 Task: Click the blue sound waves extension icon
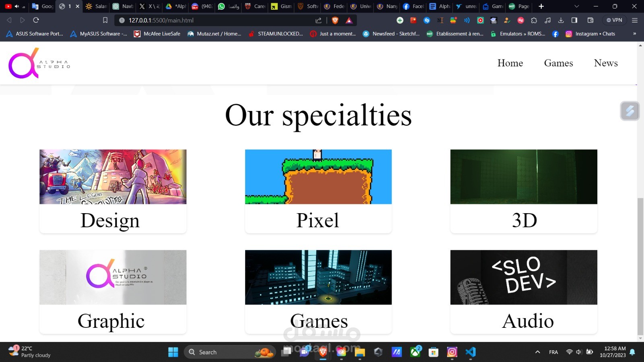(x=467, y=20)
